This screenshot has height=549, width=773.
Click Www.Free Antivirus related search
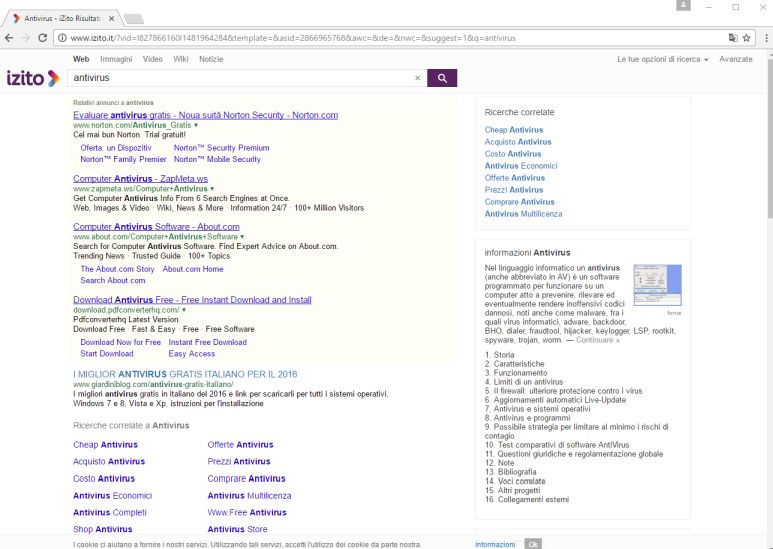coord(247,513)
